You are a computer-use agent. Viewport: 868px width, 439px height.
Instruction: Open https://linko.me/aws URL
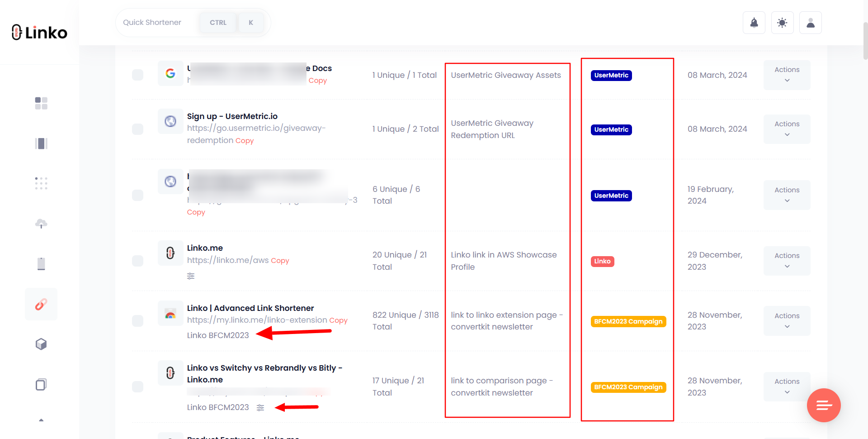pyautogui.click(x=228, y=260)
